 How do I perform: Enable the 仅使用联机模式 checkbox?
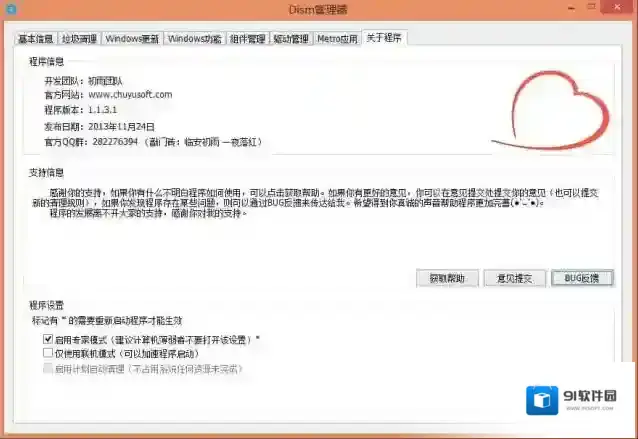click(x=48, y=353)
